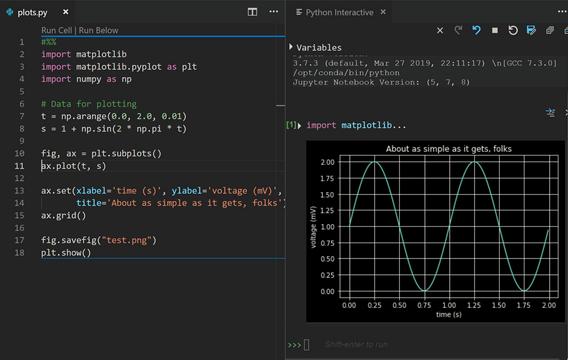Click 's = 1 + np.sin' line 8
Viewport: 568px width, 360px height.
tap(114, 129)
